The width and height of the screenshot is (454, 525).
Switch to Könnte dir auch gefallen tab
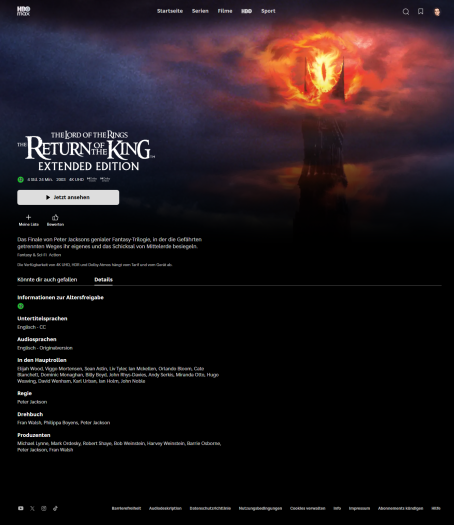(47, 280)
